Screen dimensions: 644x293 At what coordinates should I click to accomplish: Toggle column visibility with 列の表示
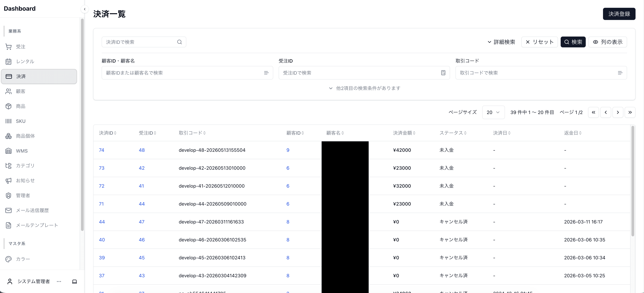pyautogui.click(x=608, y=42)
